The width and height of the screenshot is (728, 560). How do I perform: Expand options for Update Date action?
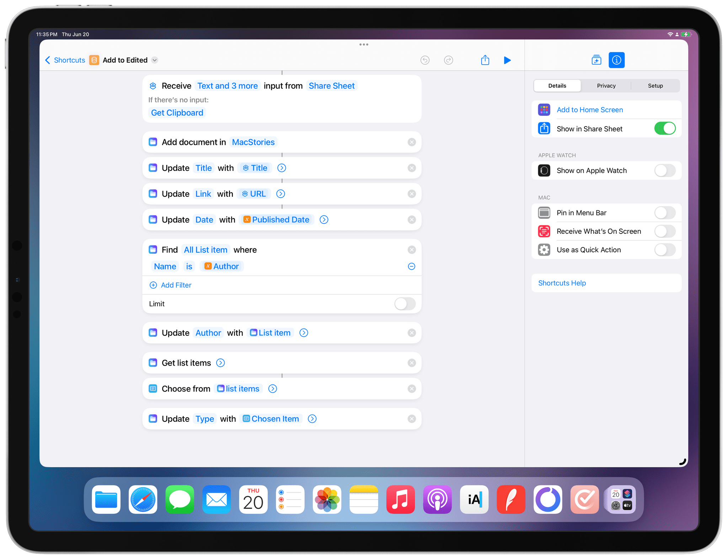coord(324,220)
